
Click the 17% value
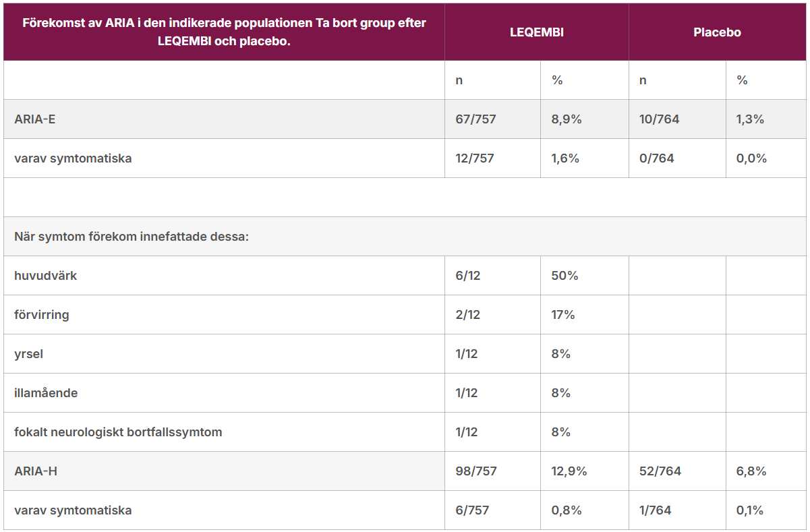562,315
